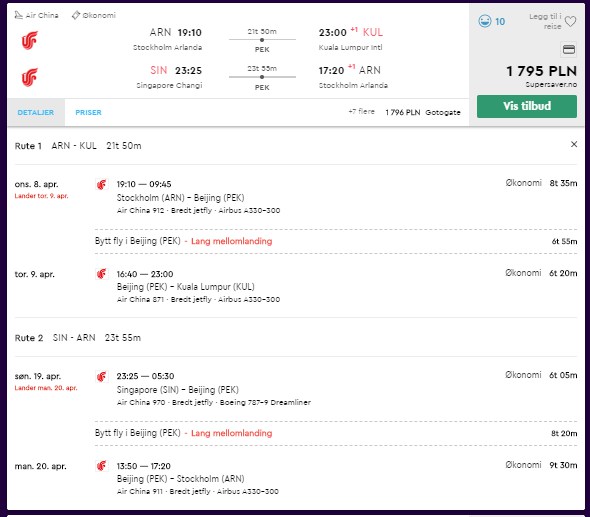Click Singapore Changi airport name
Viewport: 590px width, 517px height.
point(169,85)
